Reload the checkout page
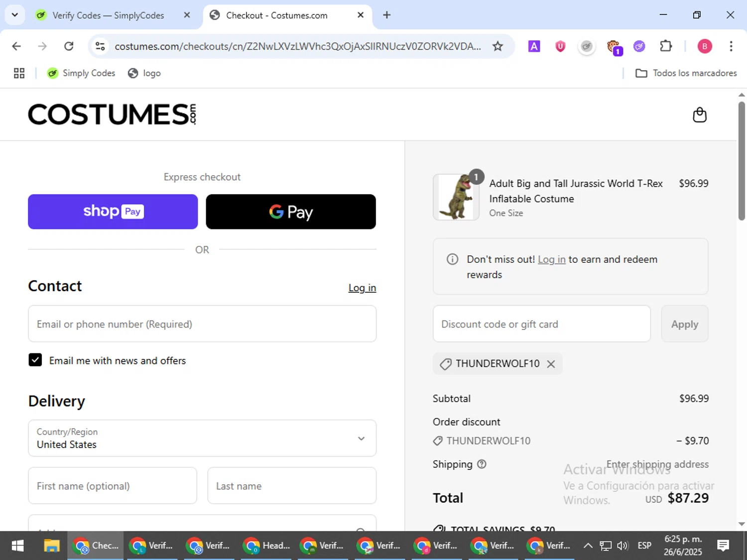The width and height of the screenshot is (747, 560). pos(69,46)
